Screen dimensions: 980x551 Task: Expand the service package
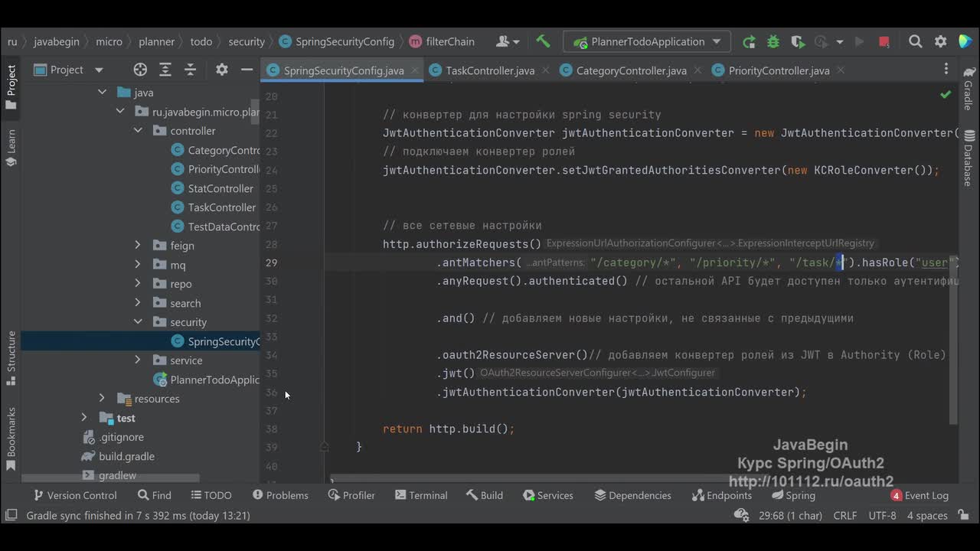138,360
